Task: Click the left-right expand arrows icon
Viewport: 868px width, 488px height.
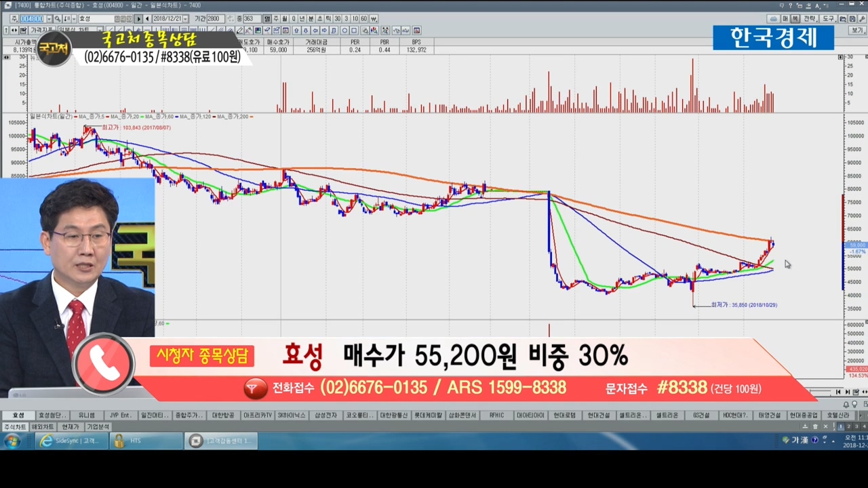Action: coord(14,30)
